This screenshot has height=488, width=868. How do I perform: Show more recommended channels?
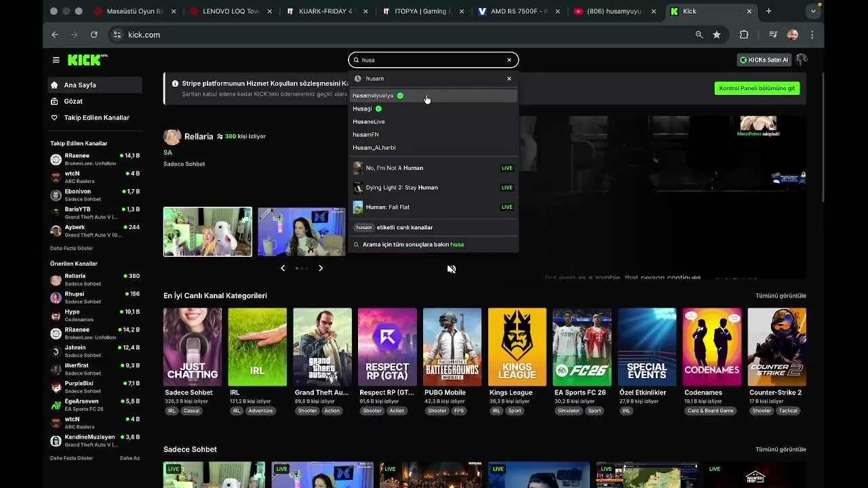point(71,458)
